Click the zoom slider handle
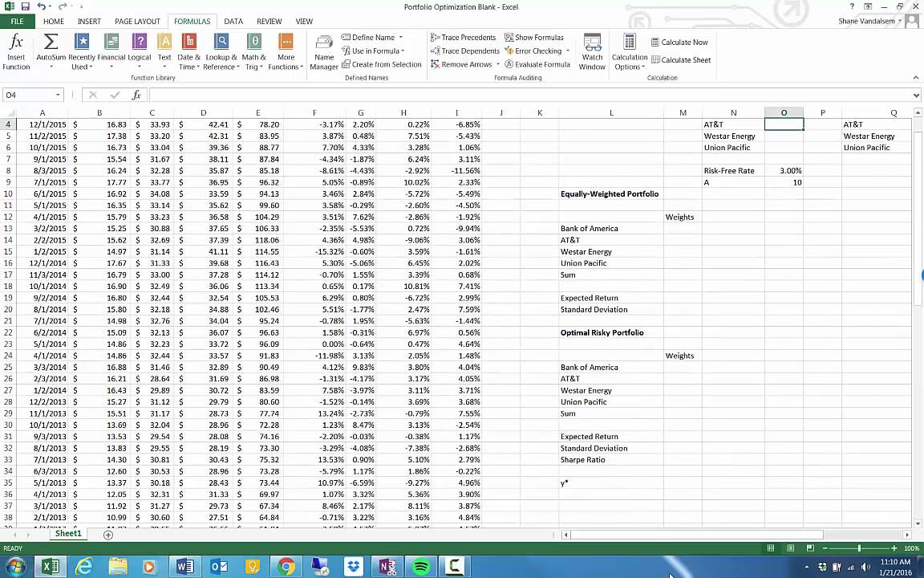The height and width of the screenshot is (578, 924). point(859,548)
